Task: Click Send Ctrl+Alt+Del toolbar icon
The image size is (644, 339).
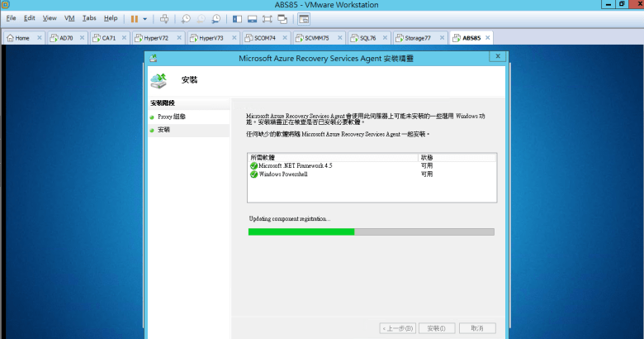Action: tap(164, 18)
